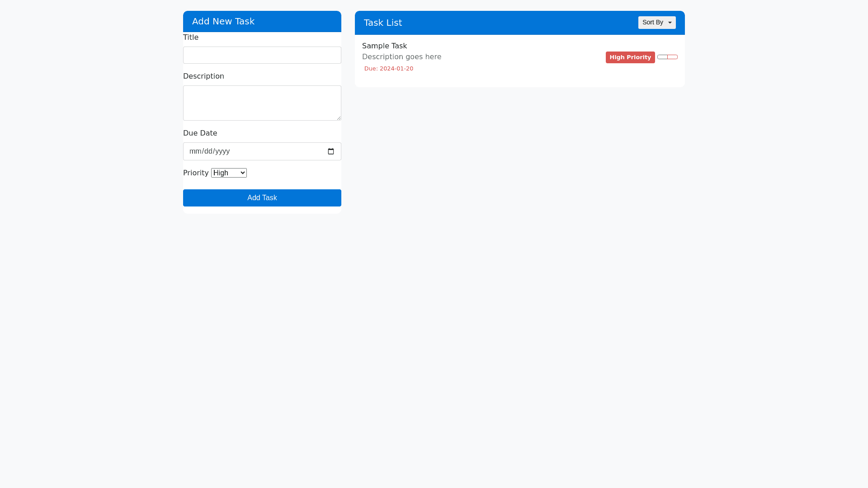Click the Due Date label

pos(200,133)
